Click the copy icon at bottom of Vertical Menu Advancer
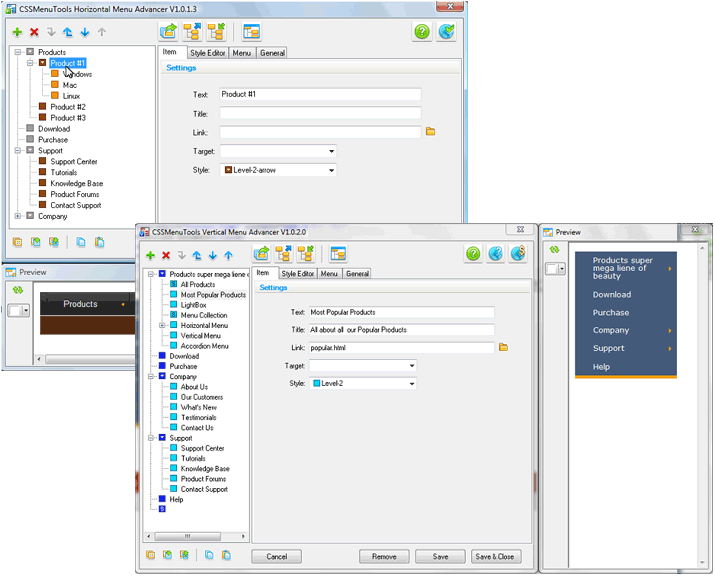Image resolution: width=715 pixels, height=576 pixels. 209,555
